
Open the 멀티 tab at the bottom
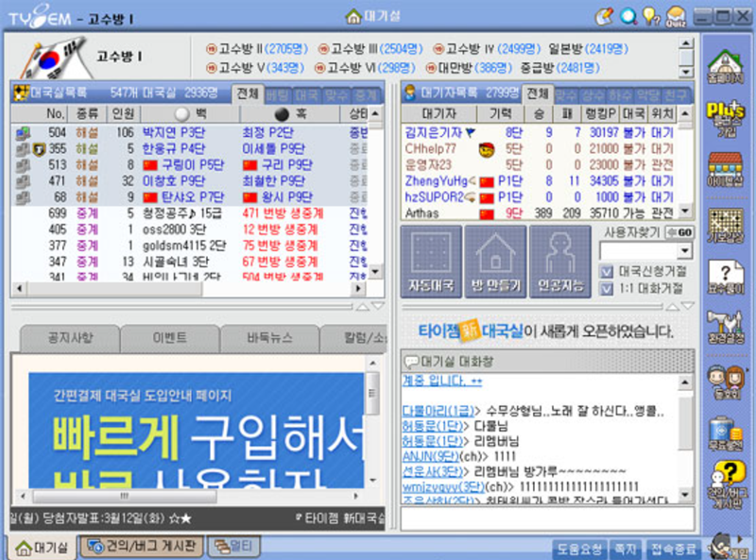pyautogui.click(x=233, y=547)
